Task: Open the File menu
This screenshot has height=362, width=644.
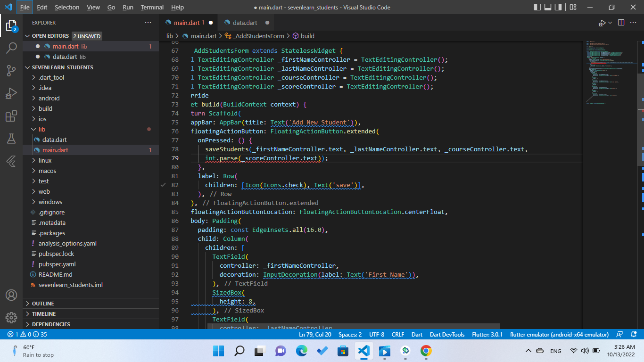Action: click(25, 8)
